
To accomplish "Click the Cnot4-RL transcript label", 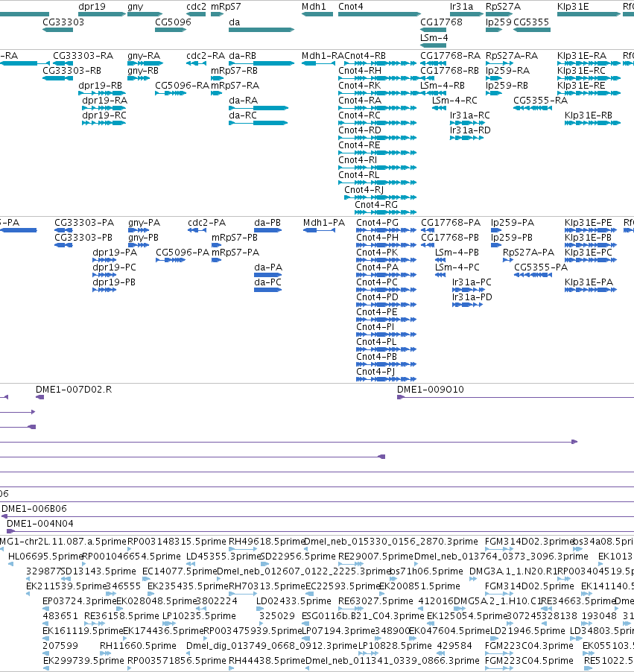I will 359,175.
